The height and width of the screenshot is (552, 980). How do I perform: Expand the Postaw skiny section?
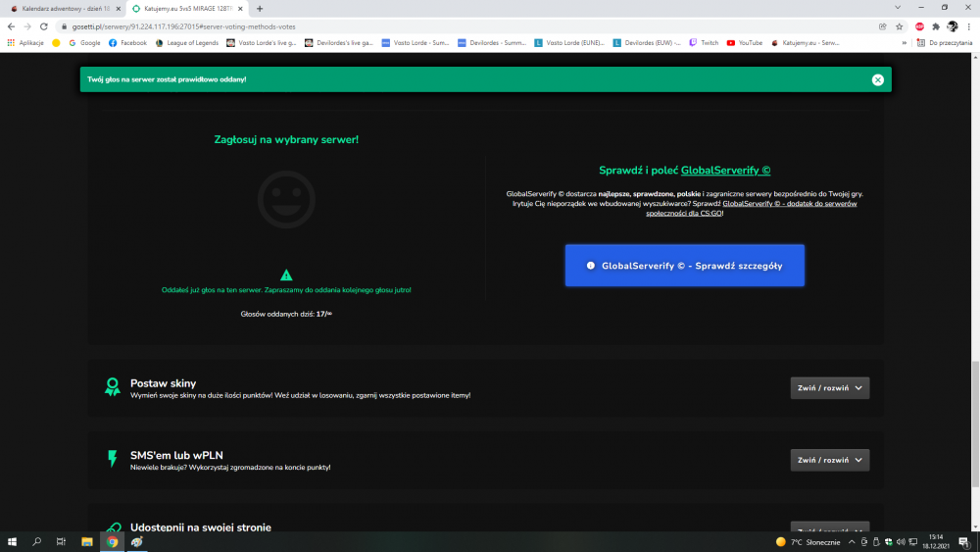[x=829, y=388]
